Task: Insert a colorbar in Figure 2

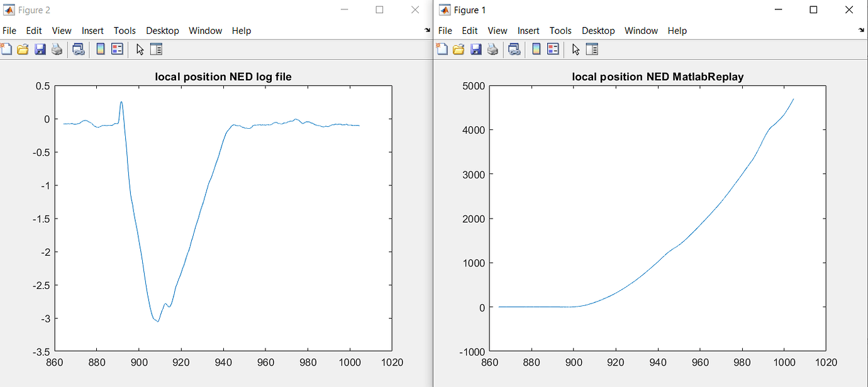Action: tap(101, 49)
